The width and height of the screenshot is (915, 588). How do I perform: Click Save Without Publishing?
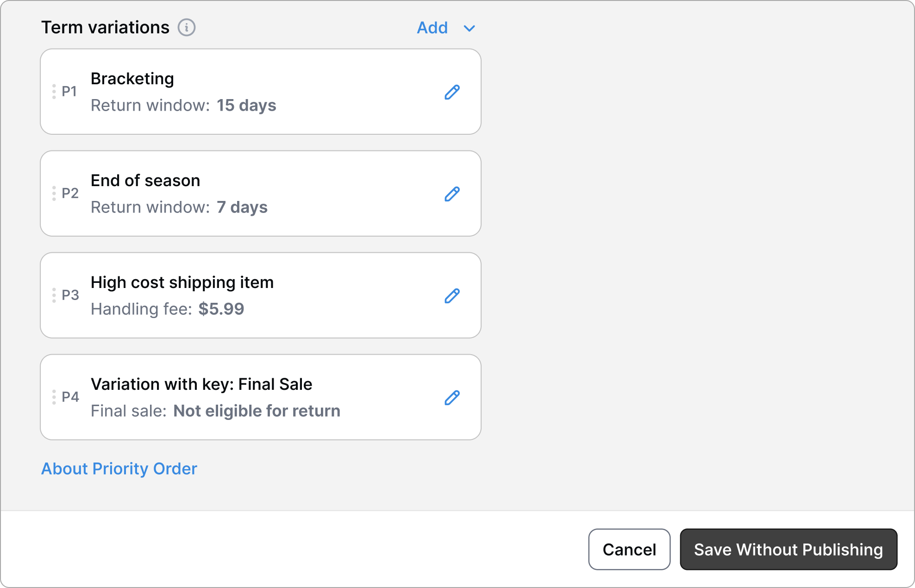(788, 550)
